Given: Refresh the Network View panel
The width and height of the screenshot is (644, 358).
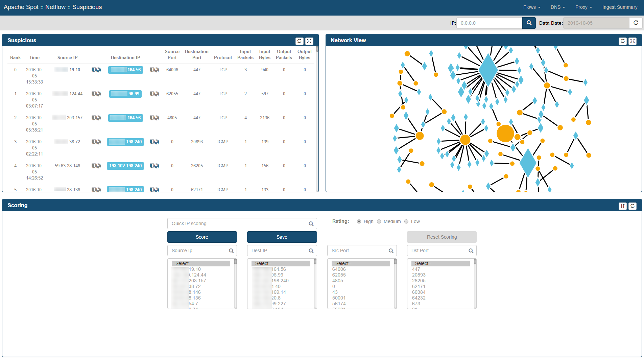Looking at the screenshot, I should (622, 41).
